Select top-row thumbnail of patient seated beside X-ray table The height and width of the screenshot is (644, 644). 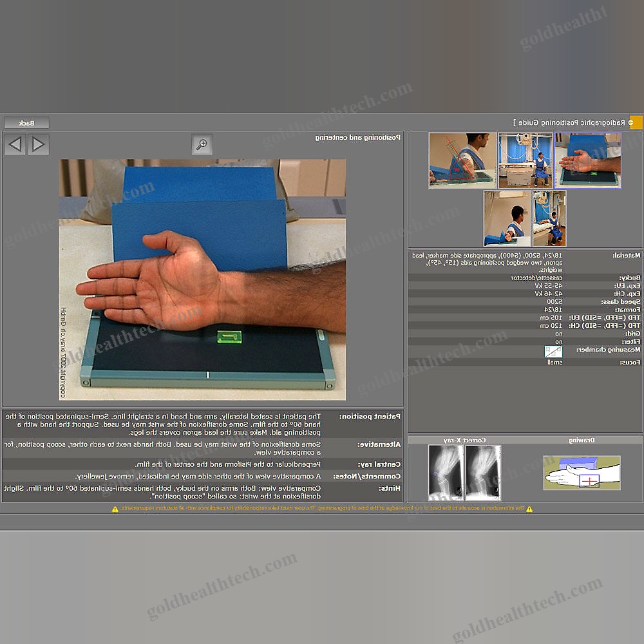(526, 160)
